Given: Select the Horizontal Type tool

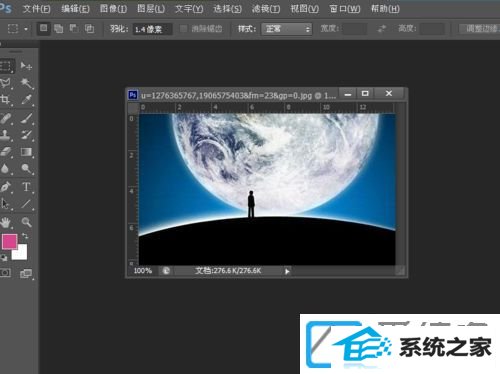Looking at the screenshot, I should [26, 187].
